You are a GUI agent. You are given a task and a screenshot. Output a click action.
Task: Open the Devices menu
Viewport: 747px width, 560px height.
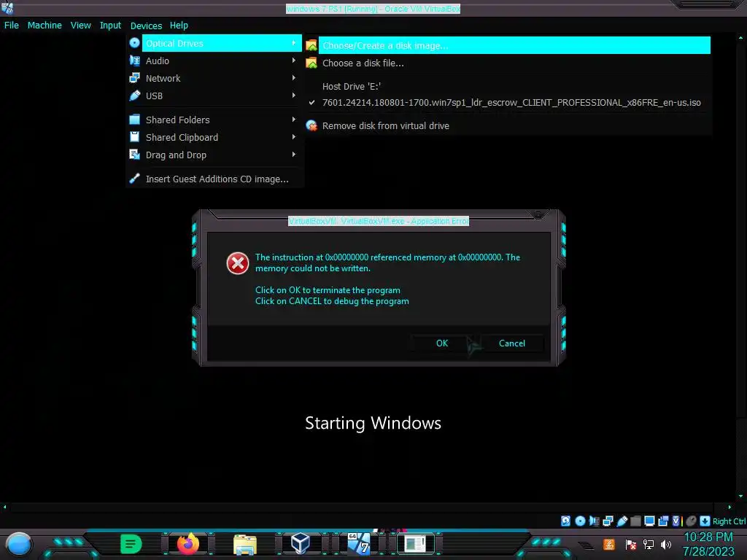pos(146,26)
